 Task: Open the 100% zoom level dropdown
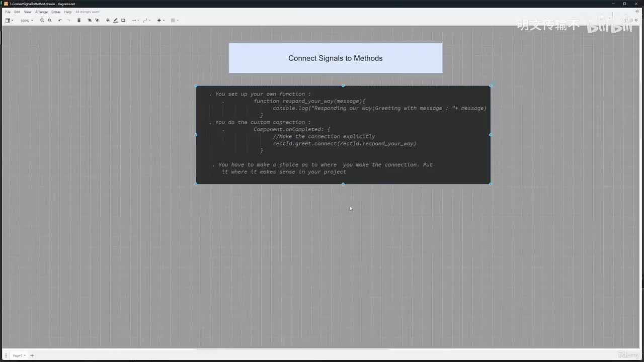[x=27, y=21]
